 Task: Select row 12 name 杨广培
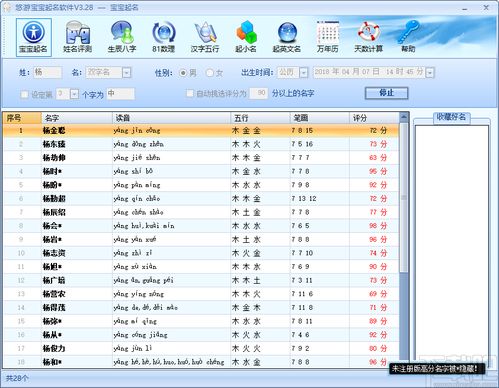pos(54,281)
